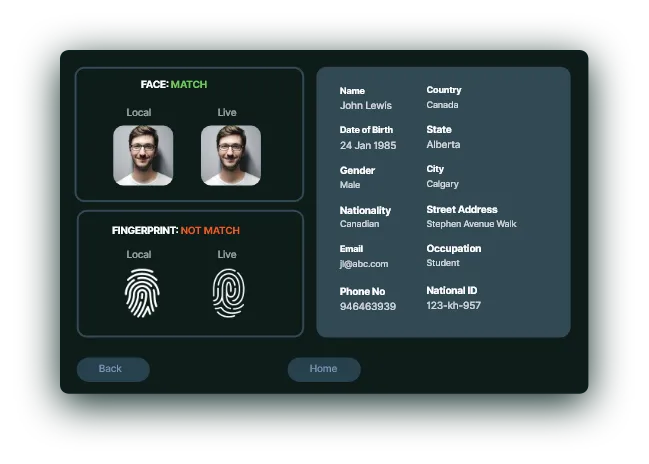Click the 'Street Address' label
The height and width of the screenshot is (464, 649).
(x=462, y=209)
